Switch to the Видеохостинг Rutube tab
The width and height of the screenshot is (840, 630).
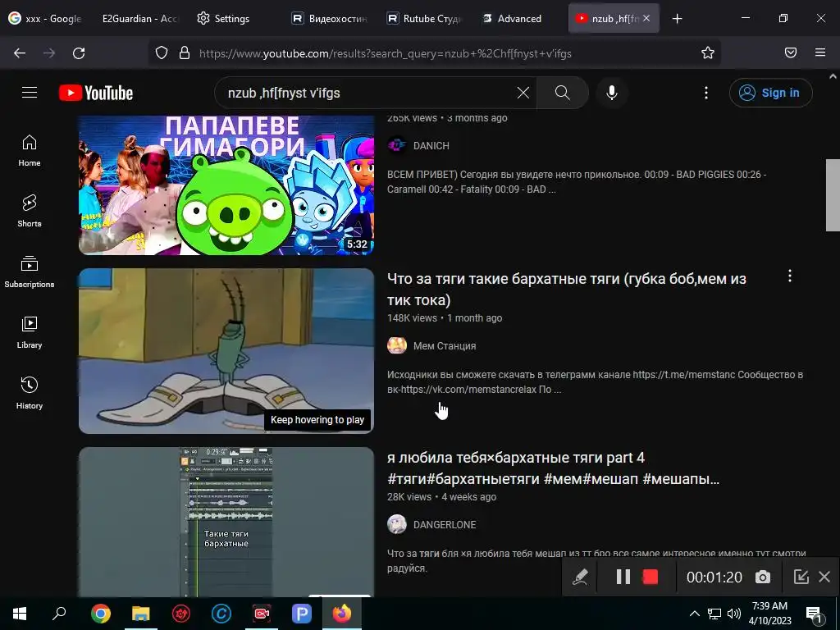coord(330,18)
